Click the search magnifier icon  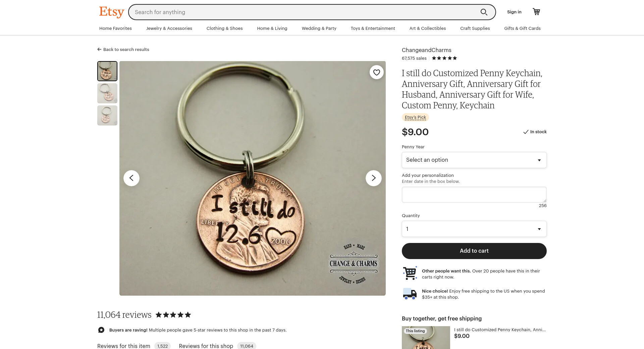click(484, 12)
